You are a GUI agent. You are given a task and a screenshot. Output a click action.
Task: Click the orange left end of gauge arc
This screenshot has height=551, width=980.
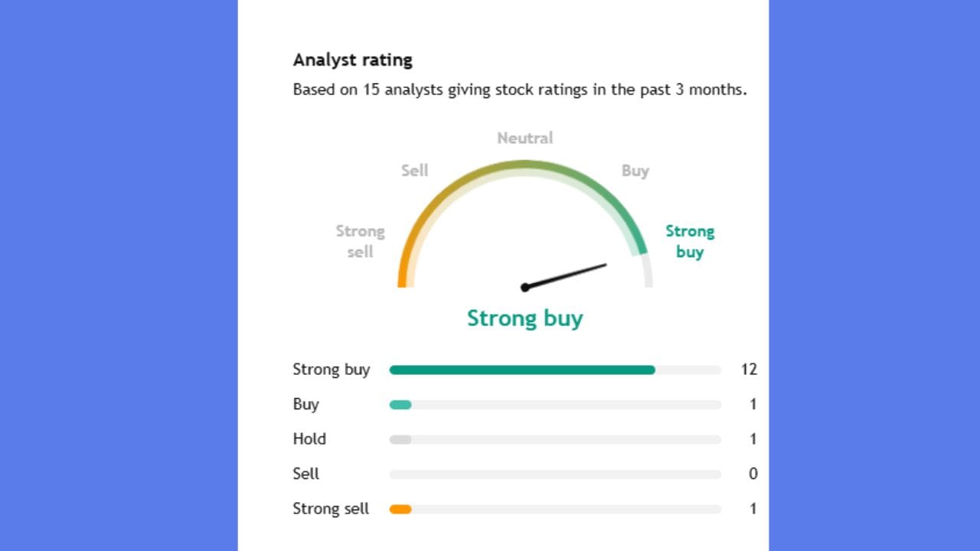(403, 274)
